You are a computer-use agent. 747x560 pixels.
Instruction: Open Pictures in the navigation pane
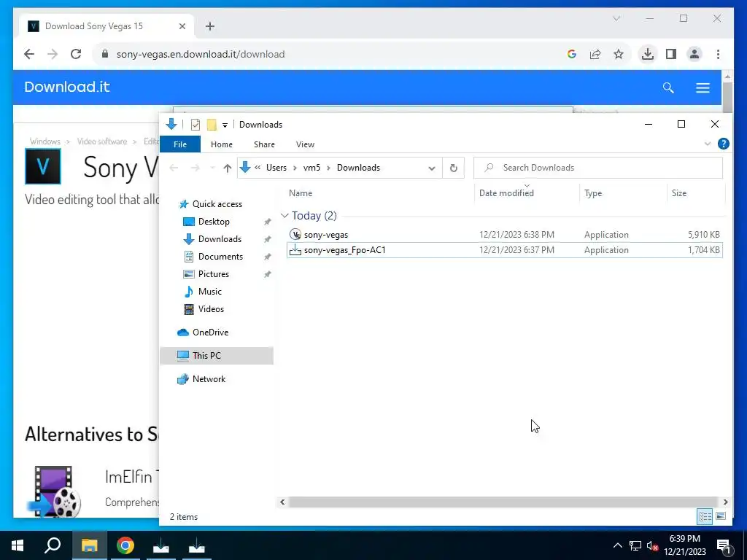pyautogui.click(x=214, y=274)
